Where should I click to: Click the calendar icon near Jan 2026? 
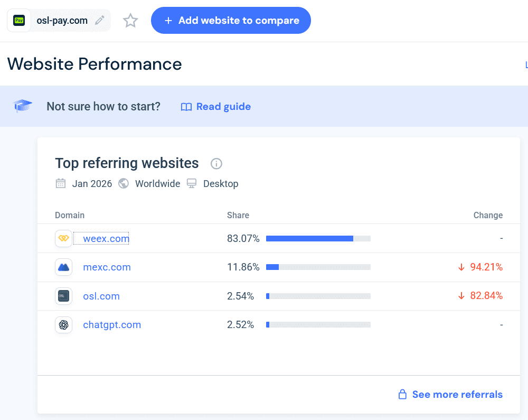[x=61, y=183]
